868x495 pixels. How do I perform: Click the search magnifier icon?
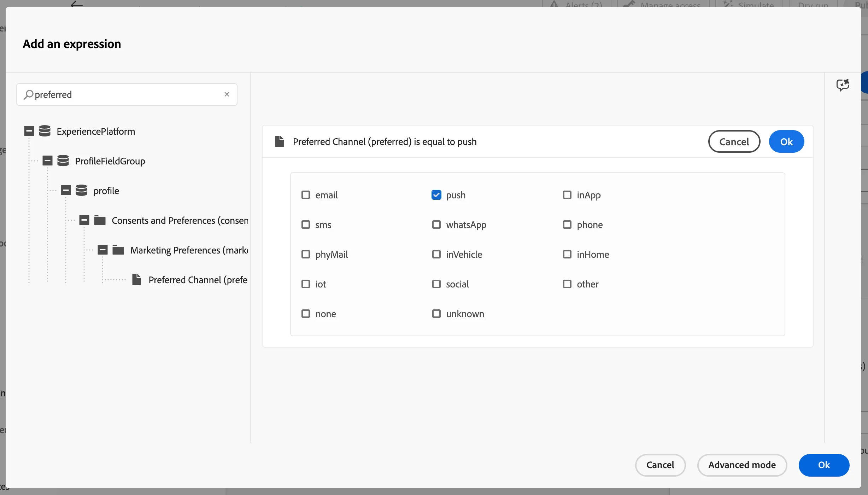tap(28, 94)
